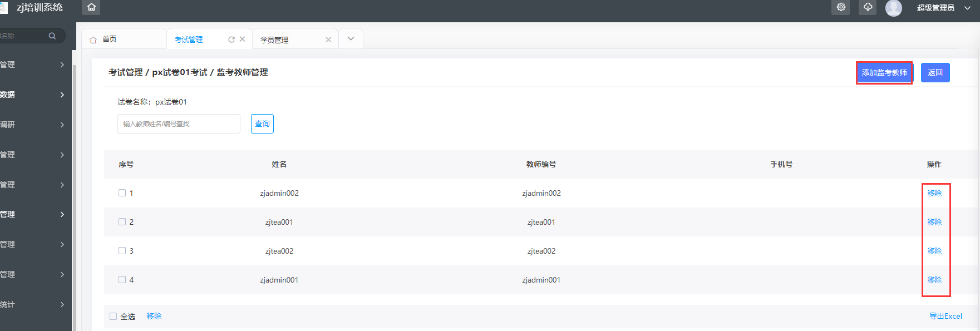Expand the 超级管理员 user dropdown arrow
This screenshot has height=331, width=980.
[x=967, y=8]
